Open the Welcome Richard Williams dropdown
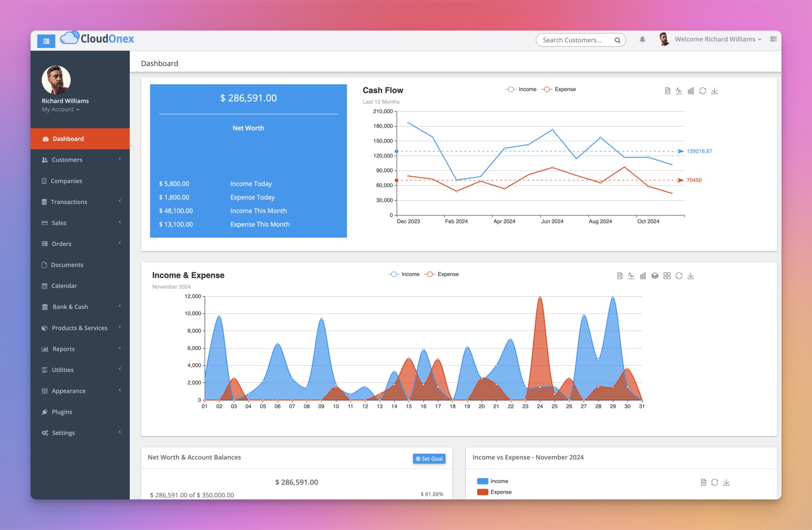The height and width of the screenshot is (530, 812). click(x=718, y=39)
